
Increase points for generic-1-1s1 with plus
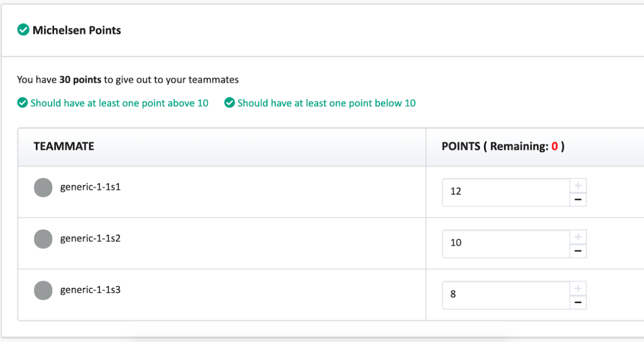578,186
